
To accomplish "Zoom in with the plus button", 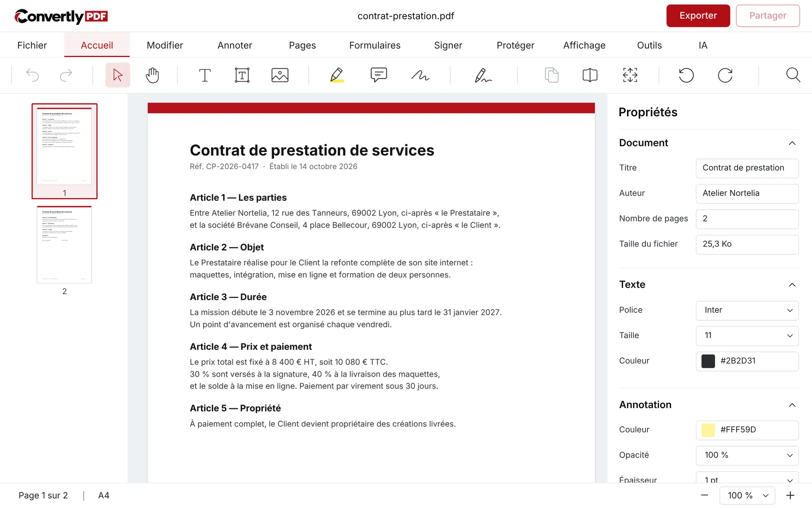I will pyautogui.click(x=790, y=495).
